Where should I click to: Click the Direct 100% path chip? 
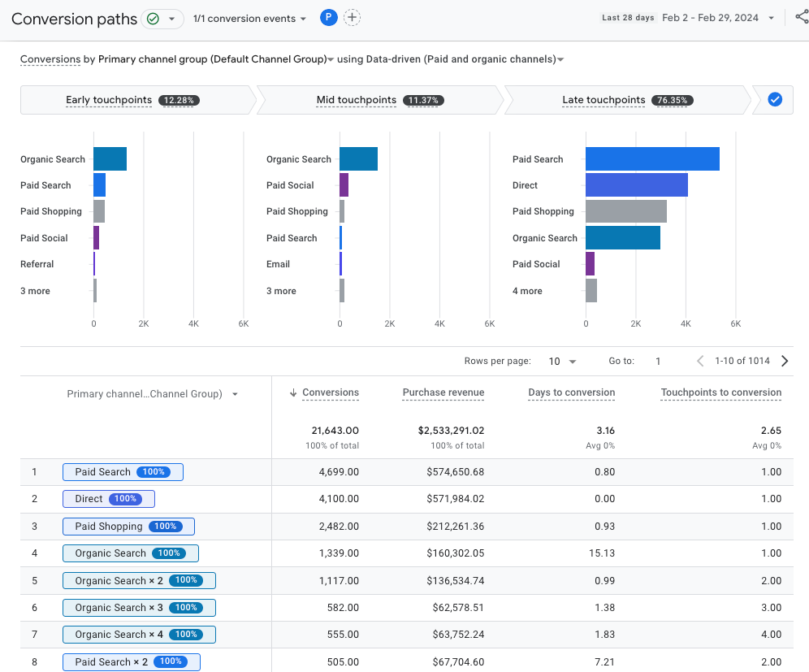click(108, 499)
